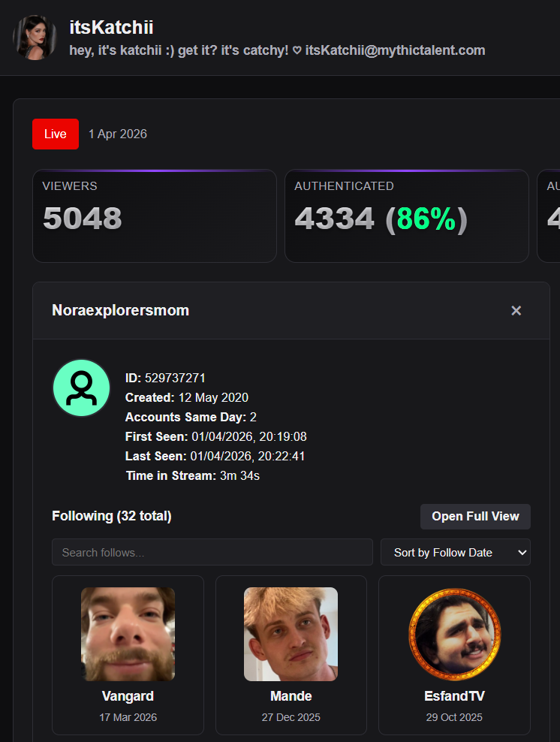Click EsfandTV's follow date 29 Oct 2025
The image size is (560, 742).
click(x=454, y=717)
